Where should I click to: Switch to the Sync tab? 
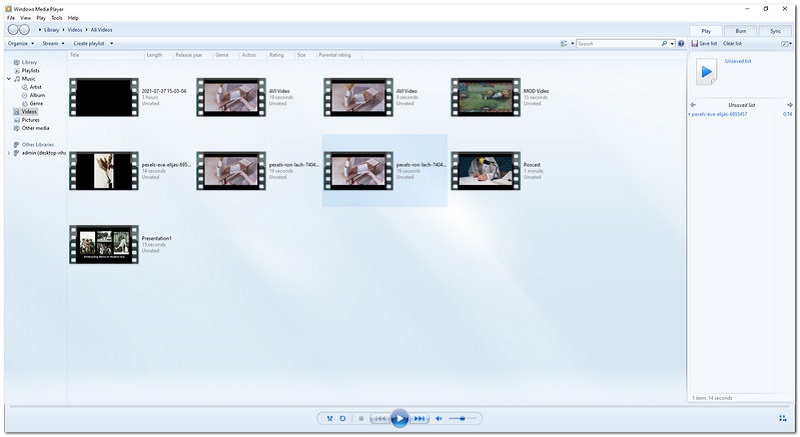coord(776,31)
